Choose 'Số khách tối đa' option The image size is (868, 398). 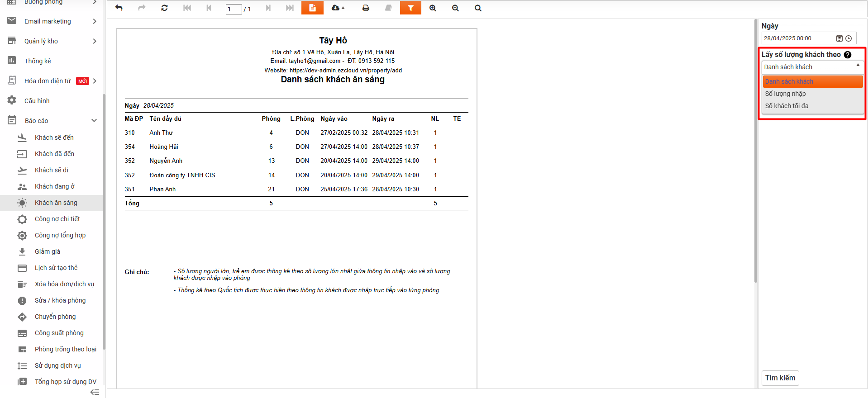click(x=787, y=106)
